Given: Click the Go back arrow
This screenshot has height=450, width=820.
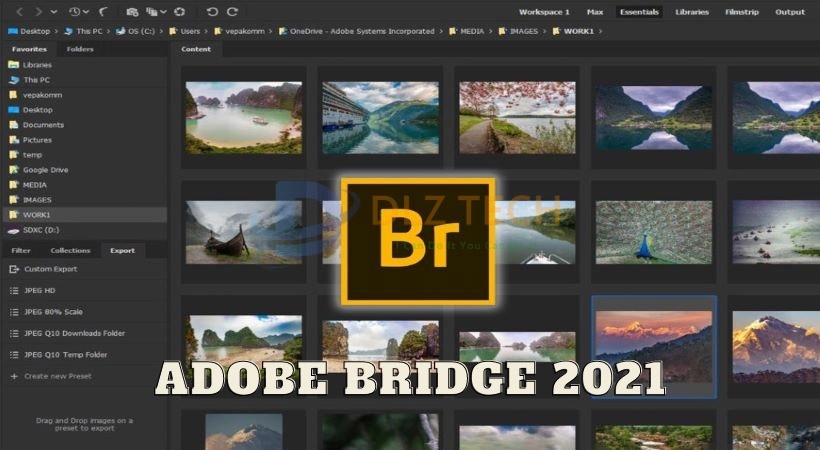Looking at the screenshot, I should [19, 12].
